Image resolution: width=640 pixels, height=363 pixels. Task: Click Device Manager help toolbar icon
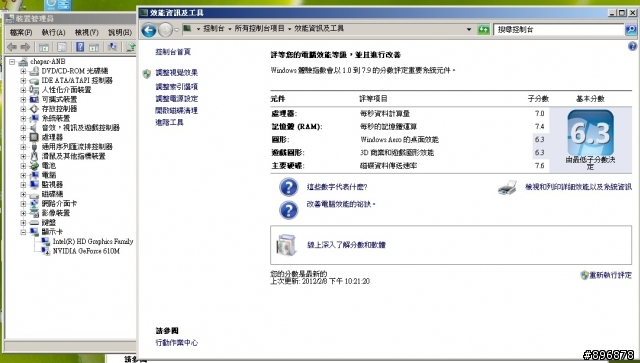[80, 47]
